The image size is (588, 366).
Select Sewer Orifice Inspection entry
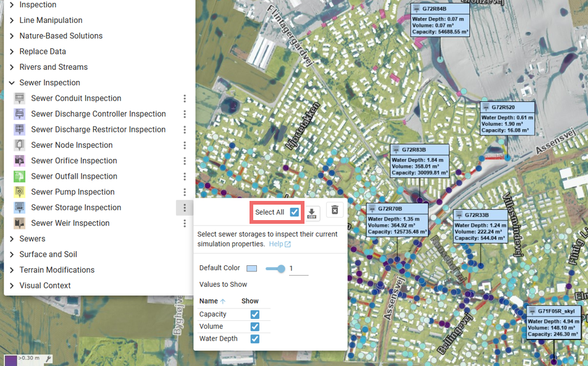(73, 161)
